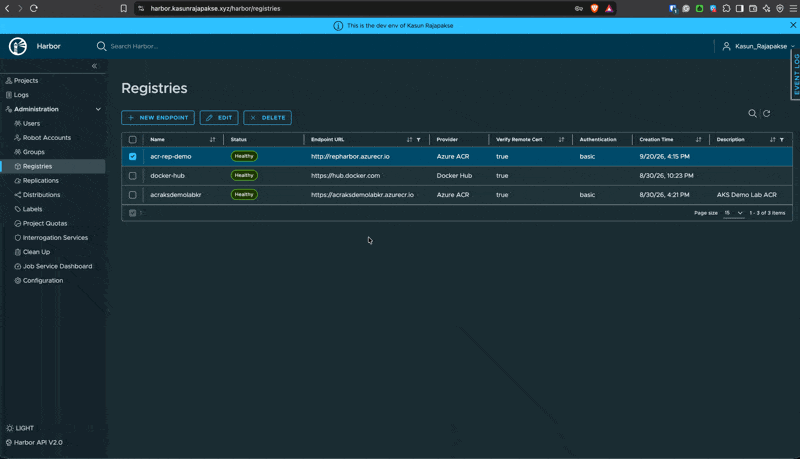This screenshot has width=800, height=459.
Task: Go to Robot Accounts page
Action: point(46,138)
